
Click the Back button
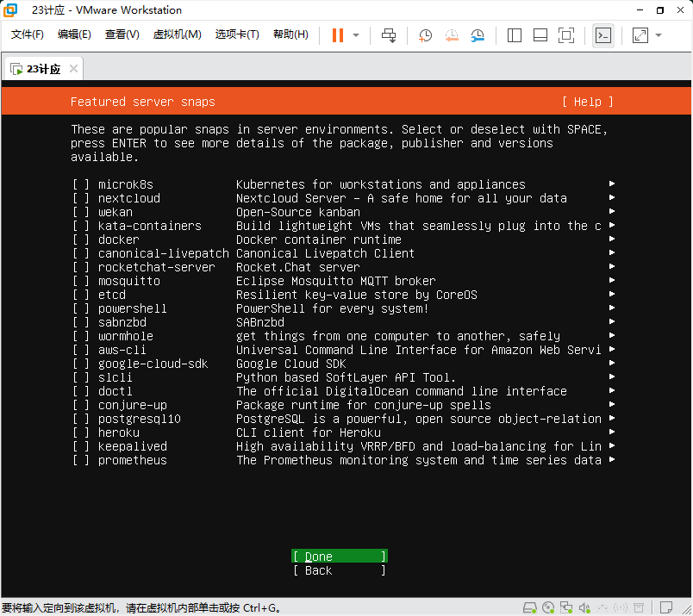point(340,570)
